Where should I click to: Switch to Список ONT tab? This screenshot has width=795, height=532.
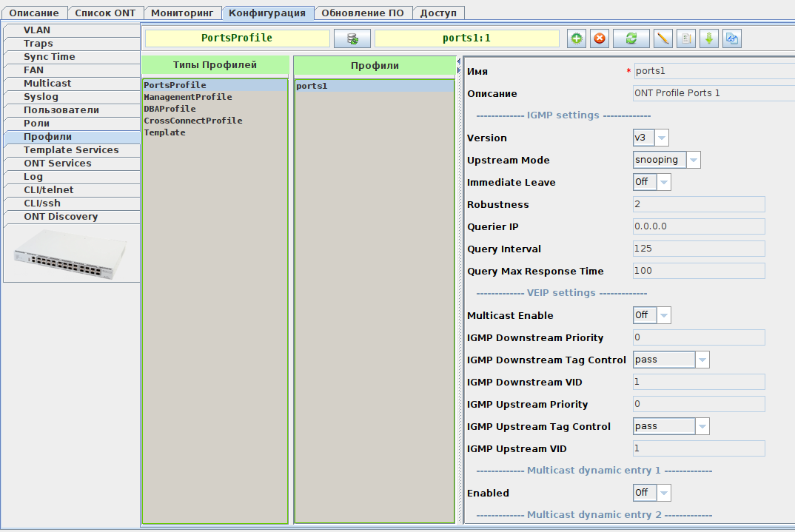point(105,13)
